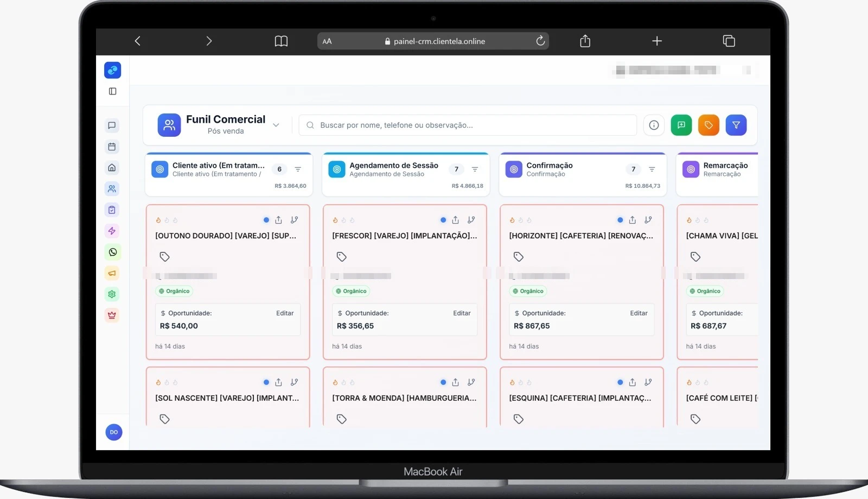Click the green message button
868x499 pixels.
click(x=681, y=125)
